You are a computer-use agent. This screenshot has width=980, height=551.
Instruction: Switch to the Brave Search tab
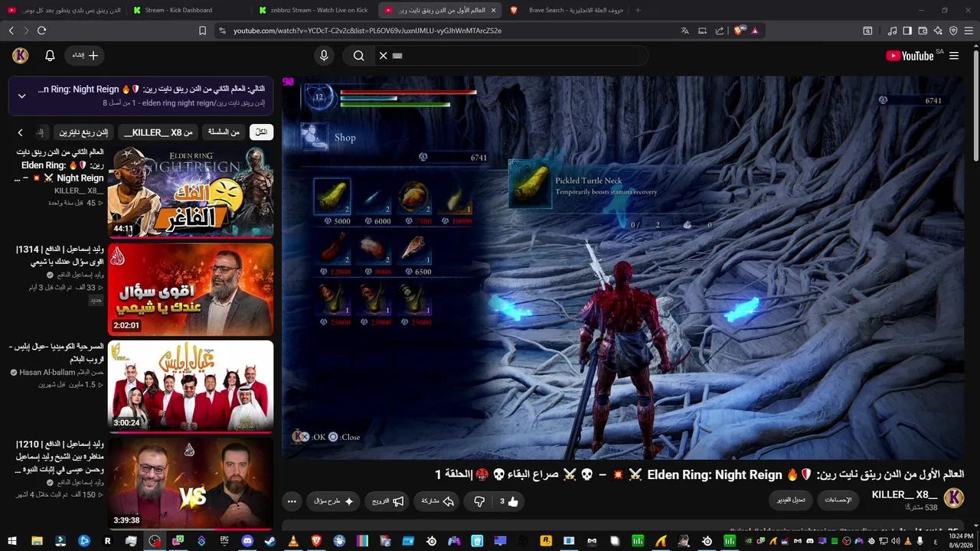565,10
